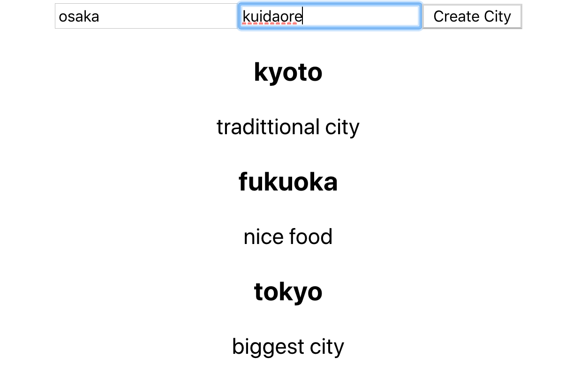
Task: Click the spell-check underlined word kuidaore
Action: click(272, 17)
